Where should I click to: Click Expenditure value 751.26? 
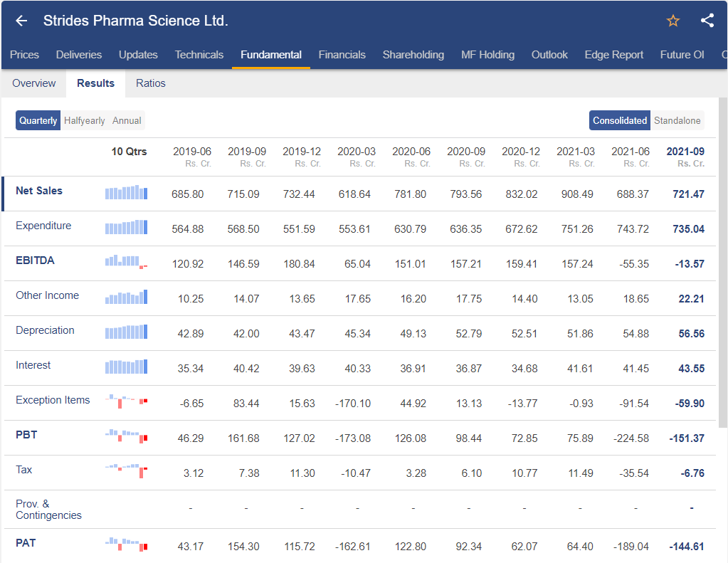click(577, 229)
